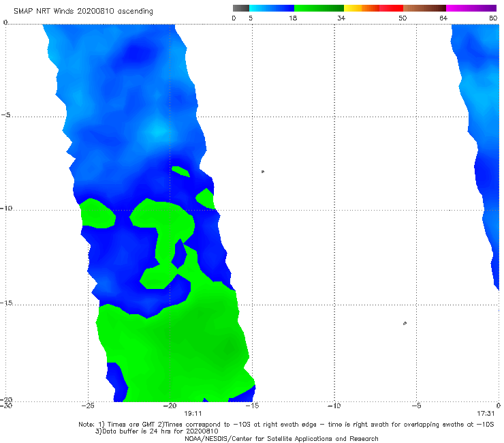Click the longitude axis label '-15'
Viewport: 504px width, 443px height.
click(252, 406)
